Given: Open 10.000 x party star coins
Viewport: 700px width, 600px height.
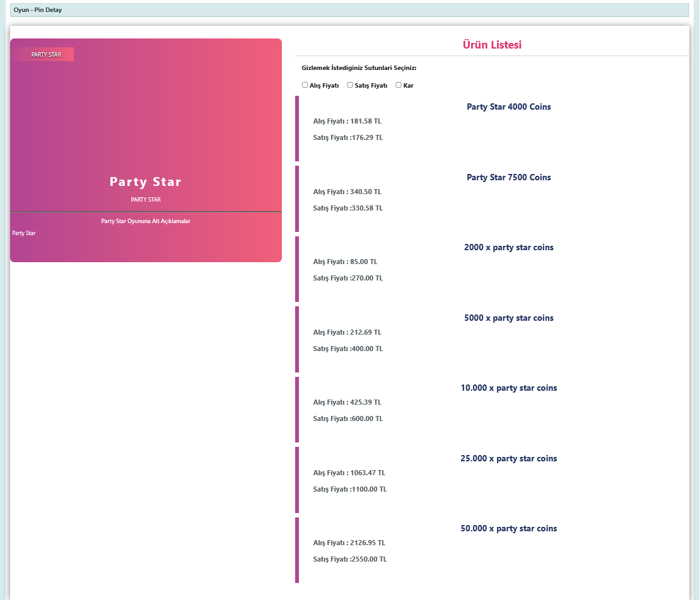Looking at the screenshot, I should pyautogui.click(x=508, y=388).
